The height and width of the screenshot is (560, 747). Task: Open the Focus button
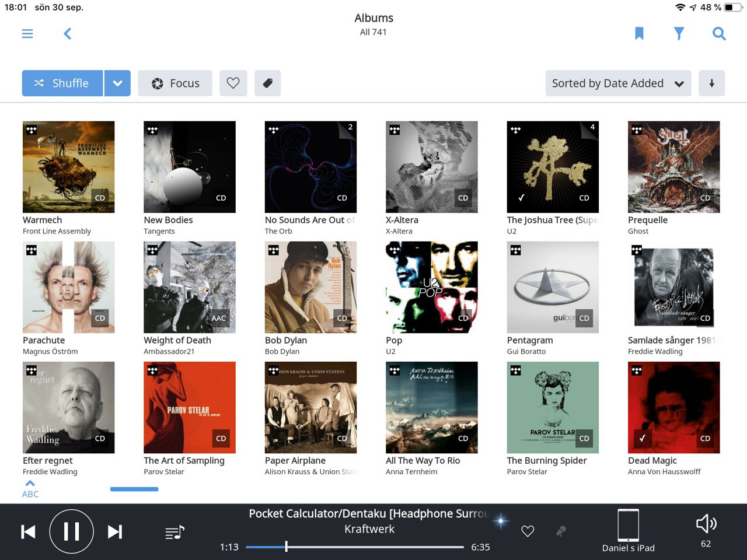[175, 83]
